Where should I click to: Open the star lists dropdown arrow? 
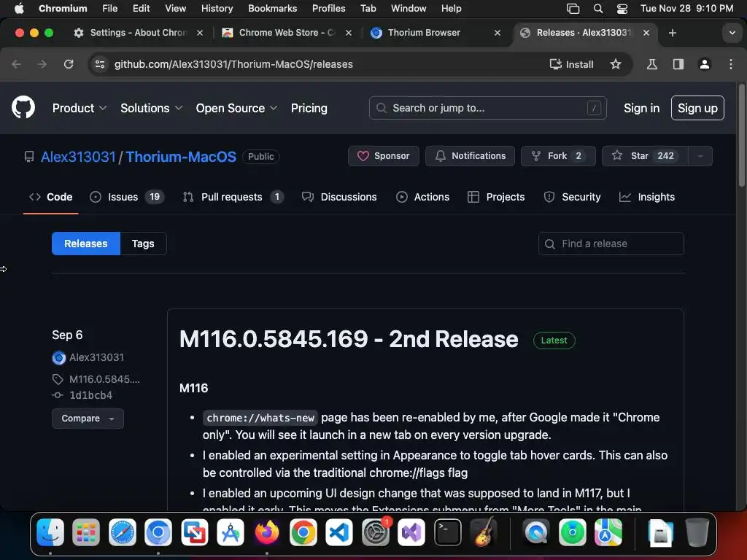pyautogui.click(x=700, y=156)
